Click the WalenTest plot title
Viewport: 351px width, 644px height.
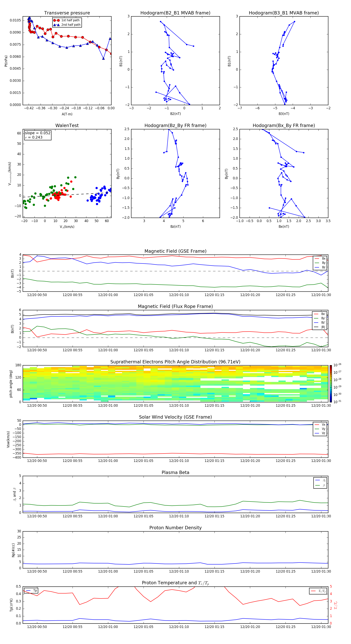tap(67, 125)
